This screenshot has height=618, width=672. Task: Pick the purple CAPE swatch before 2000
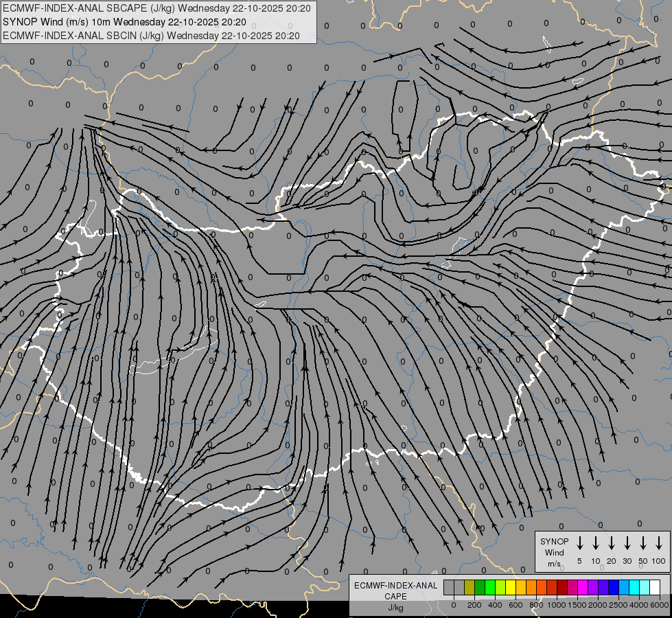pos(594,587)
